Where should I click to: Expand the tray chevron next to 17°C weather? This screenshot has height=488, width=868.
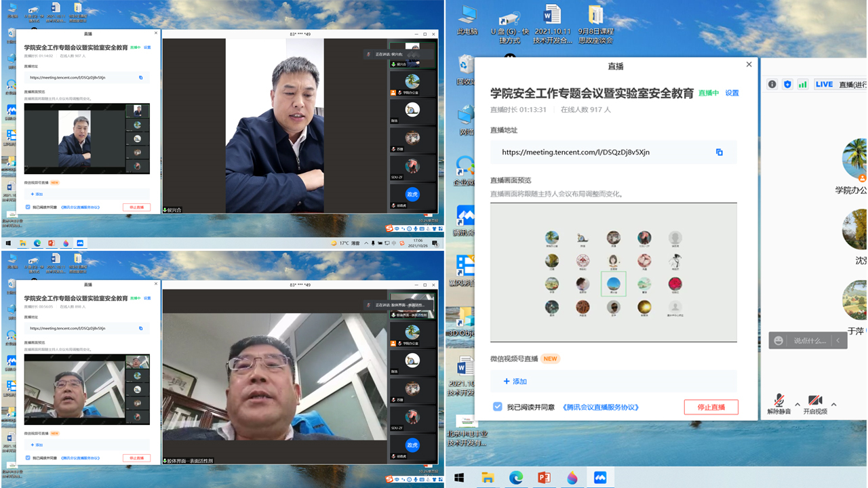(x=367, y=243)
